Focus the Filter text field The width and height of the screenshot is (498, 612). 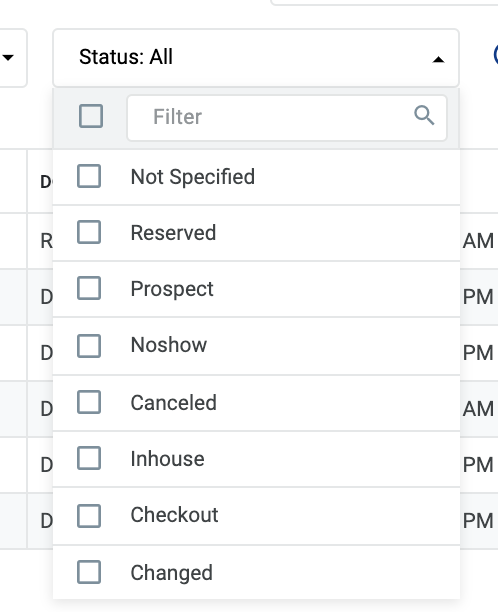[x=287, y=117]
